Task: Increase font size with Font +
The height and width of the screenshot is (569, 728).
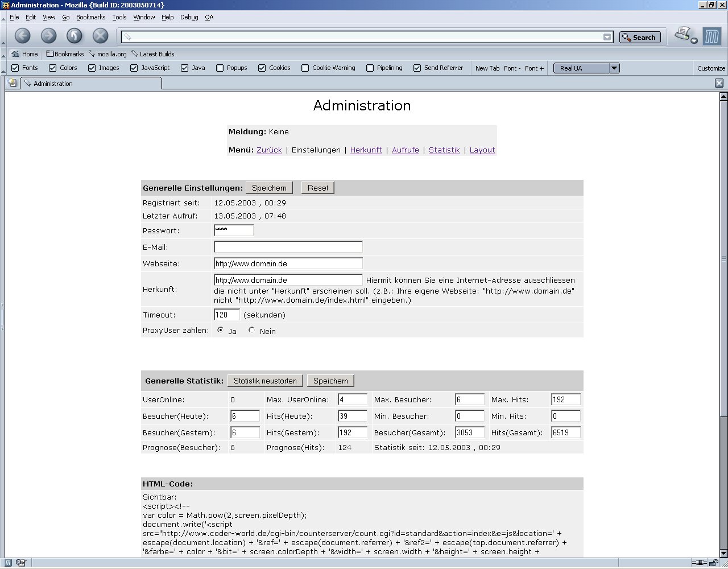Action: tap(534, 68)
